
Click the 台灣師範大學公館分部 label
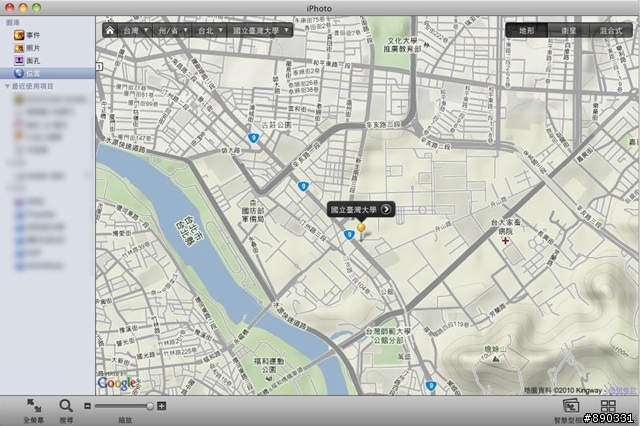(388, 335)
